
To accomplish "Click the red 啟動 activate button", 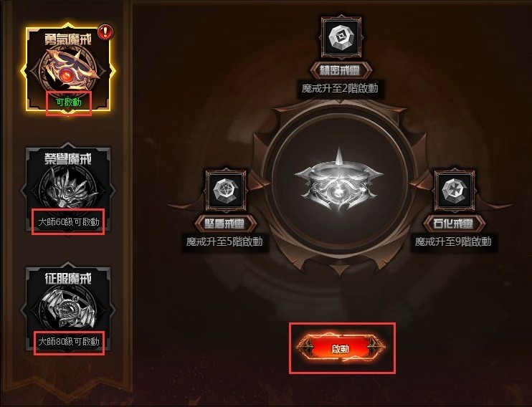I will point(341,348).
